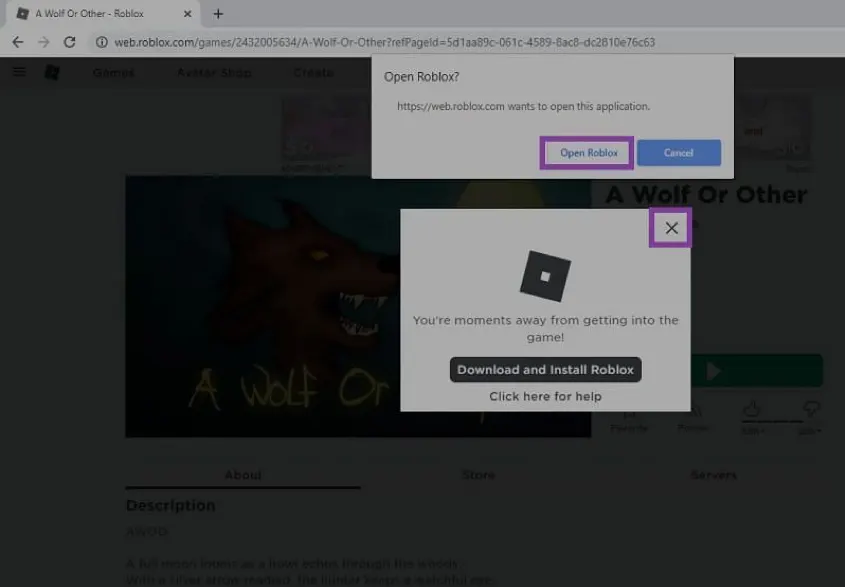Click the Open Roblox? dialog title
The image size is (845, 587).
tap(421, 77)
